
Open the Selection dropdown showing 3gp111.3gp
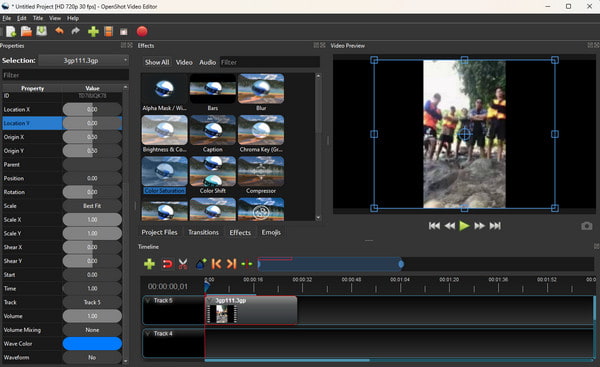click(83, 60)
